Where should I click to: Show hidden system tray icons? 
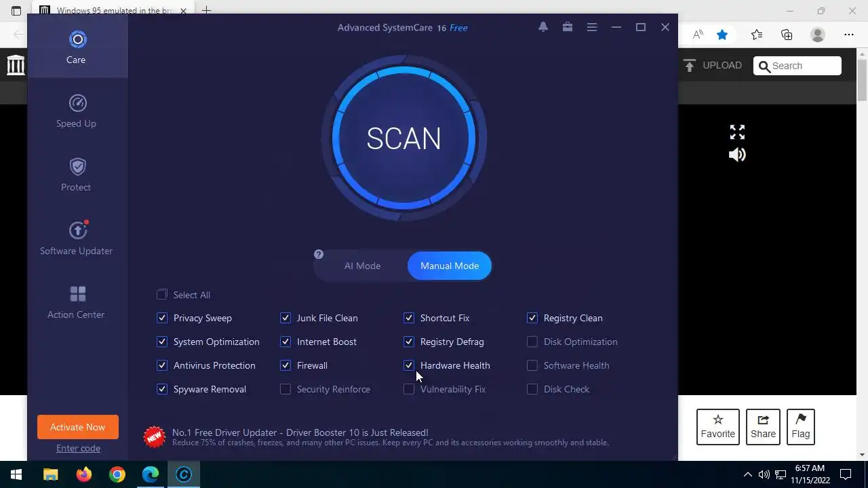(748, 474)
